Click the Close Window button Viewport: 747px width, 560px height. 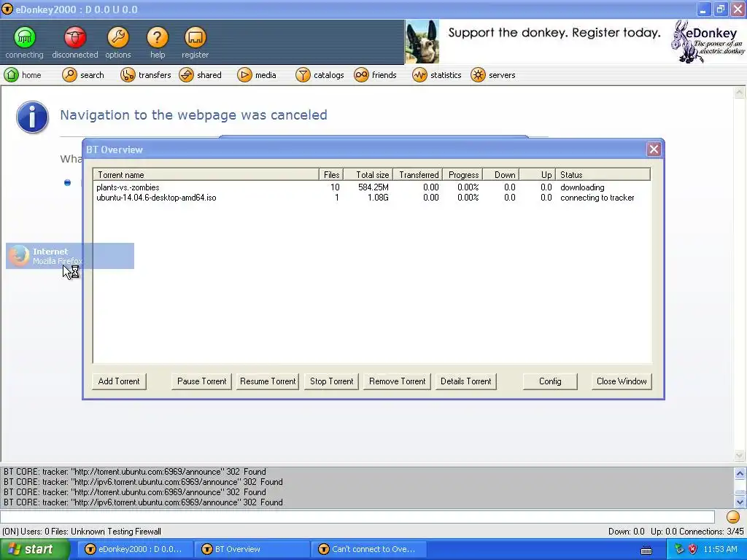tap(622, 381)
